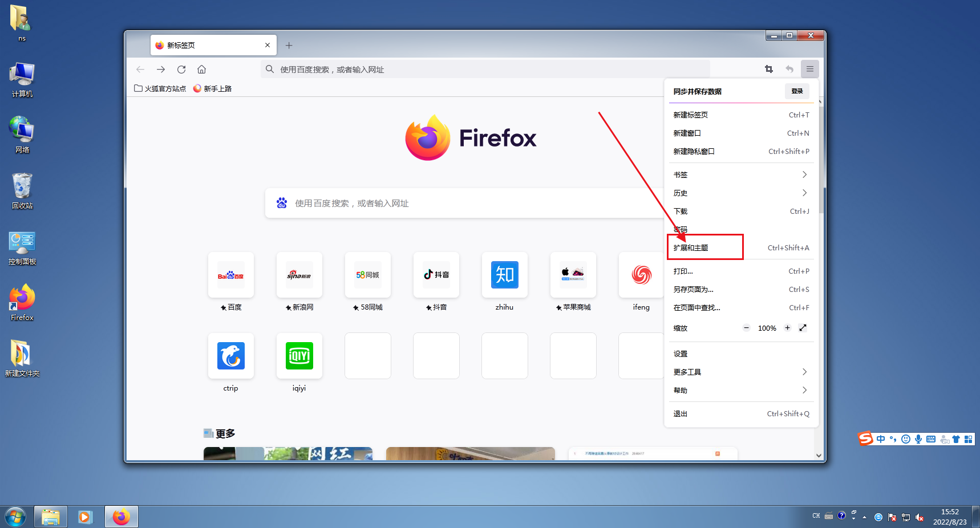Reset zoom via the 100% label
The width and height of the screenshot is (980, 528).
tap(767, 328)
